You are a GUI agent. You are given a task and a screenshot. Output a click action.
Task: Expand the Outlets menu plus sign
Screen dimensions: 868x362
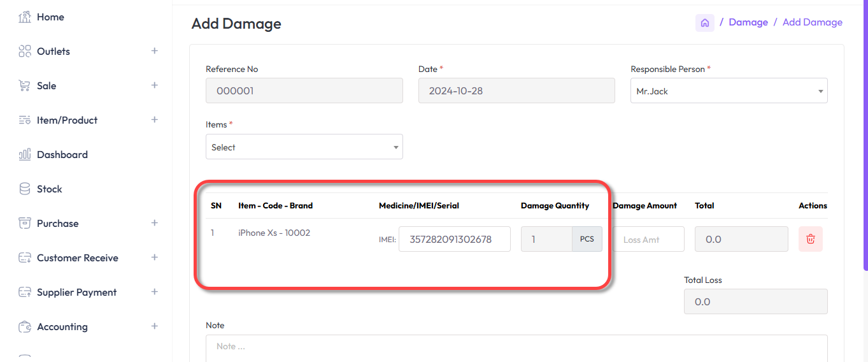click(154, 51)
